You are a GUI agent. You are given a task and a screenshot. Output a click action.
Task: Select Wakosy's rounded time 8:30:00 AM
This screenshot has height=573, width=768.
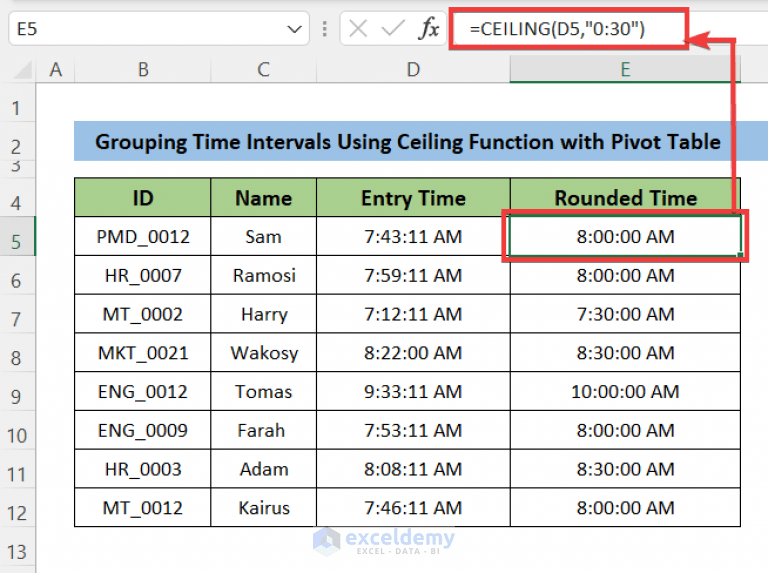click(625, 353)
